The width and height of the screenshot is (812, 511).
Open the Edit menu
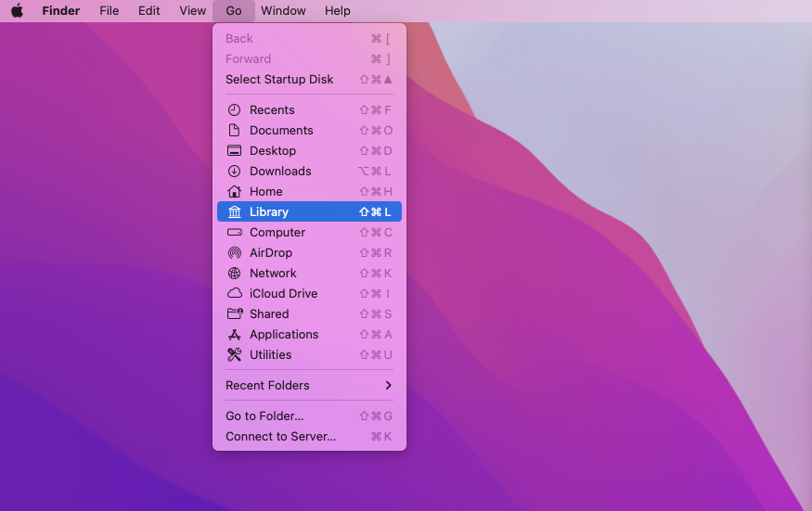pos(149,10)
